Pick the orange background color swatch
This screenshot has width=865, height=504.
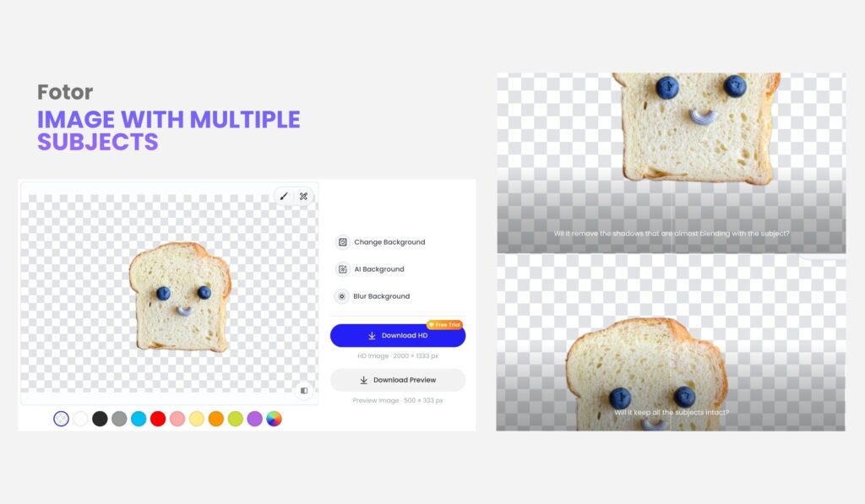[x=216, y=419]
